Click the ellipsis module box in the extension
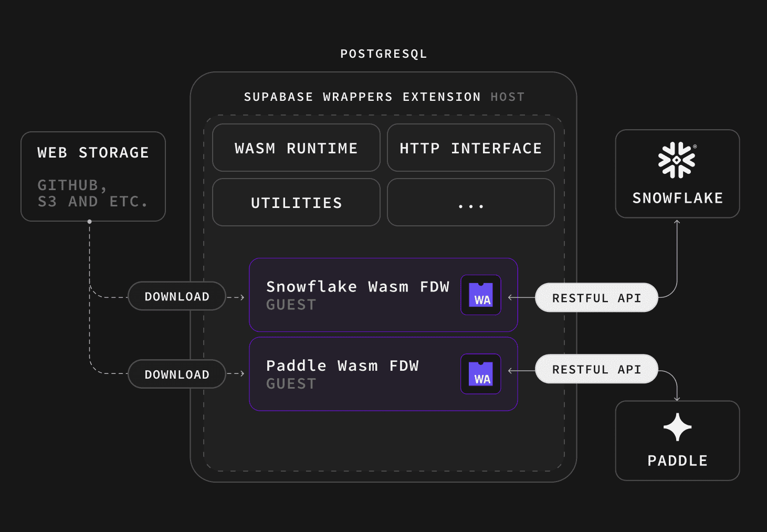Screen dimensions: 767x532 470,202
